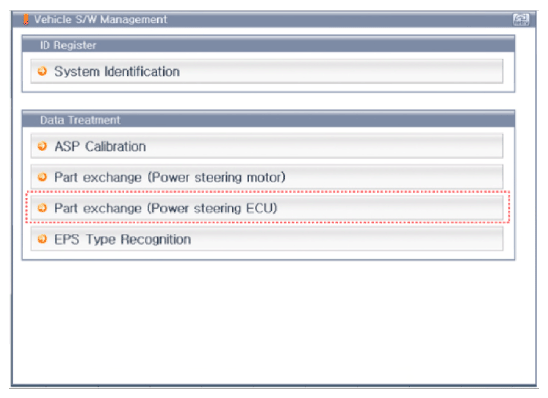Click the ID Register section header
Viewport: 548px width, 398px height.
click(268, 45)
